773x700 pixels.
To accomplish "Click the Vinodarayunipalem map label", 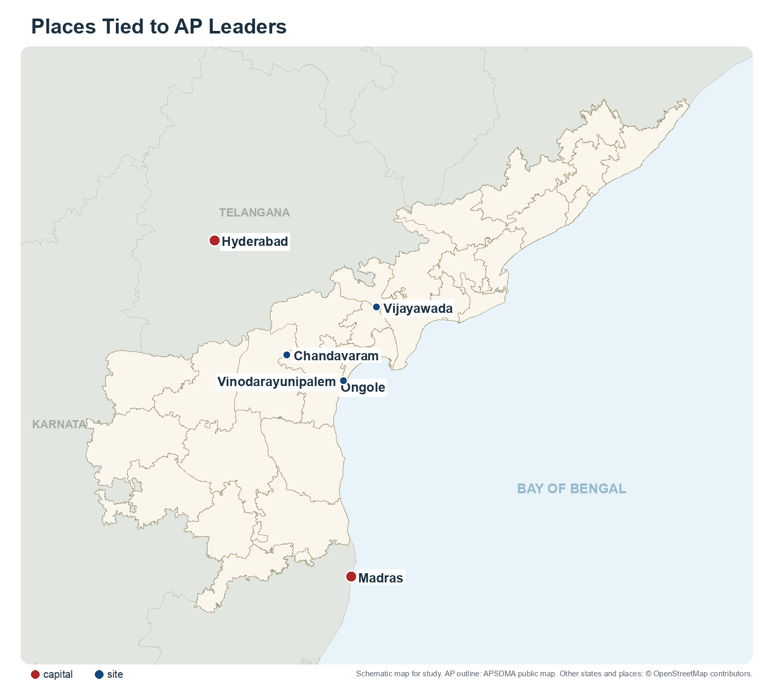I will [x=277, y=382].
